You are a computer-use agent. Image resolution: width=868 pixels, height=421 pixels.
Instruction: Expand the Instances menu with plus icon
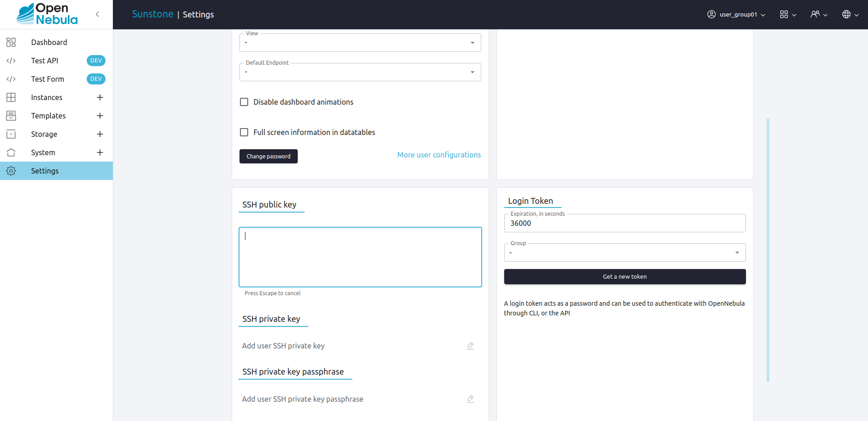coord(100,97)
